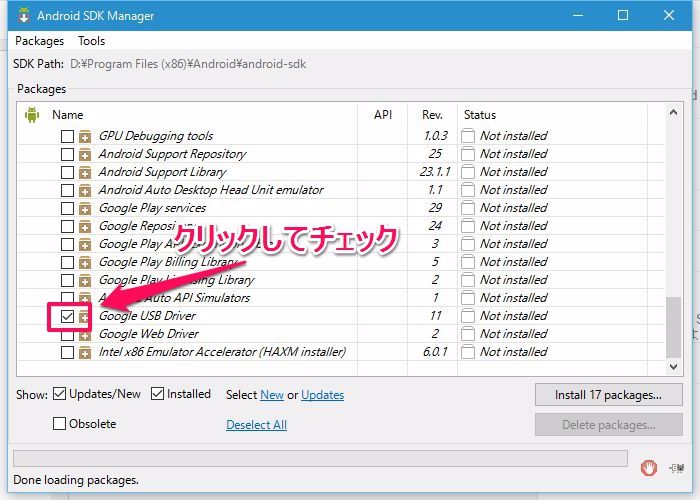
Task: Check the GPU Debugging tools checkbox
Action: (x=67, y=136)
